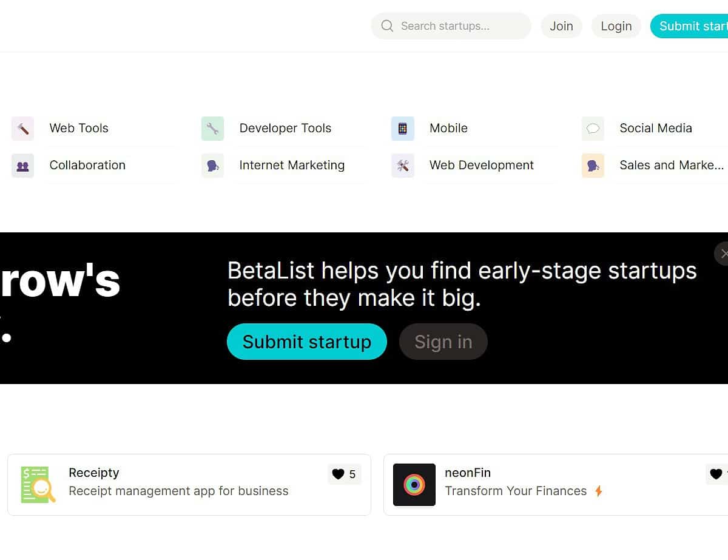Open the neonFin logo thumbnail

[x=414, y=485]
